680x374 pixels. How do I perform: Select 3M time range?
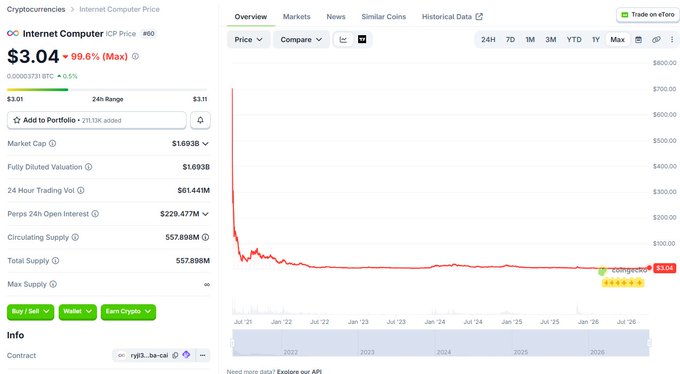(551, 39)
